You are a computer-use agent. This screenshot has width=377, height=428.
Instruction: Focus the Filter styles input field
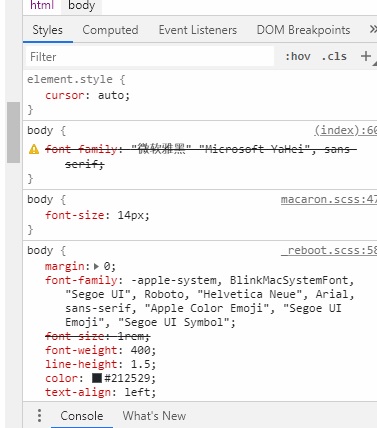150,56
